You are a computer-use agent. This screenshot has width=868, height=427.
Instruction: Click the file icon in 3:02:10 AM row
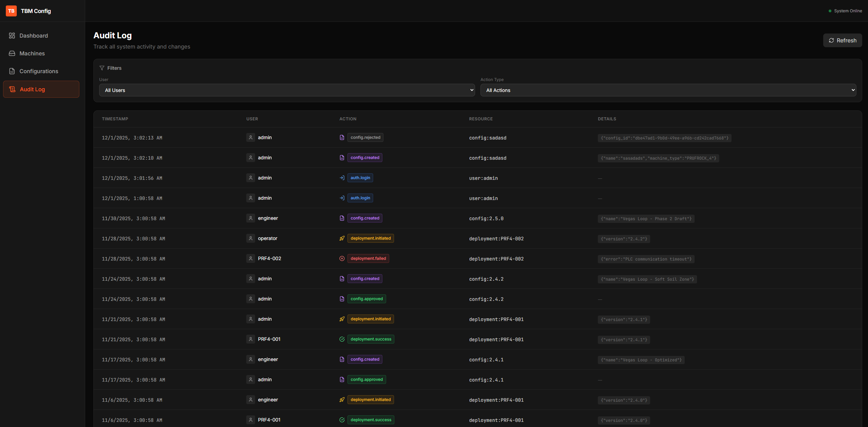[x=342, y=158]
